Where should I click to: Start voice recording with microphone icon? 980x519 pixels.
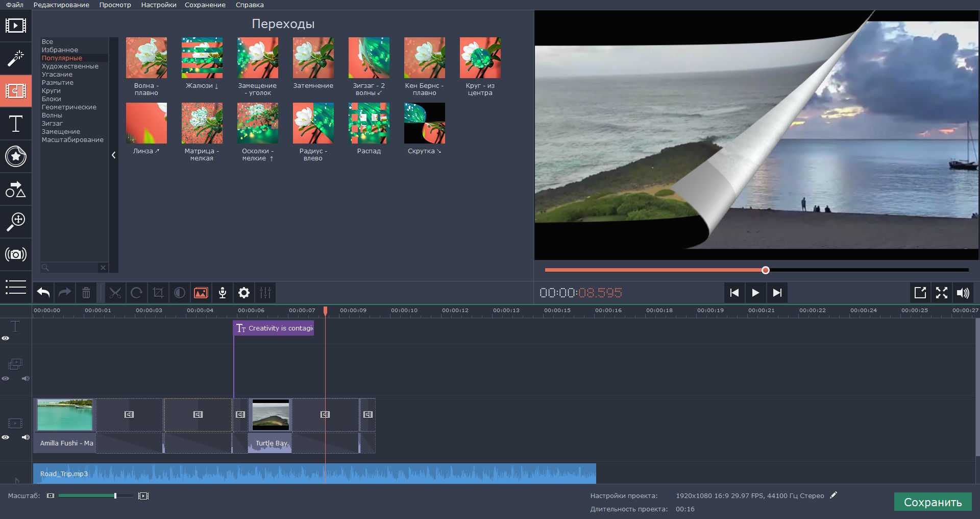223,293
